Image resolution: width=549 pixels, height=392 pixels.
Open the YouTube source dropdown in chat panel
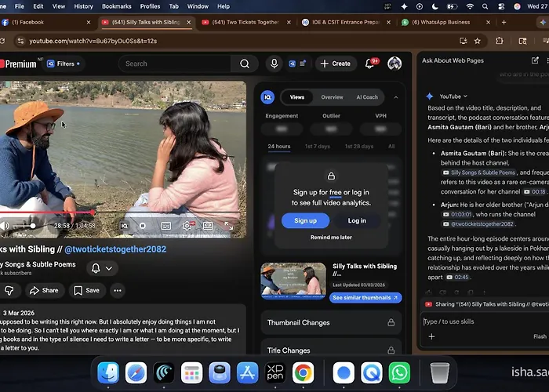pyautogui.click(x=453, y=96)
